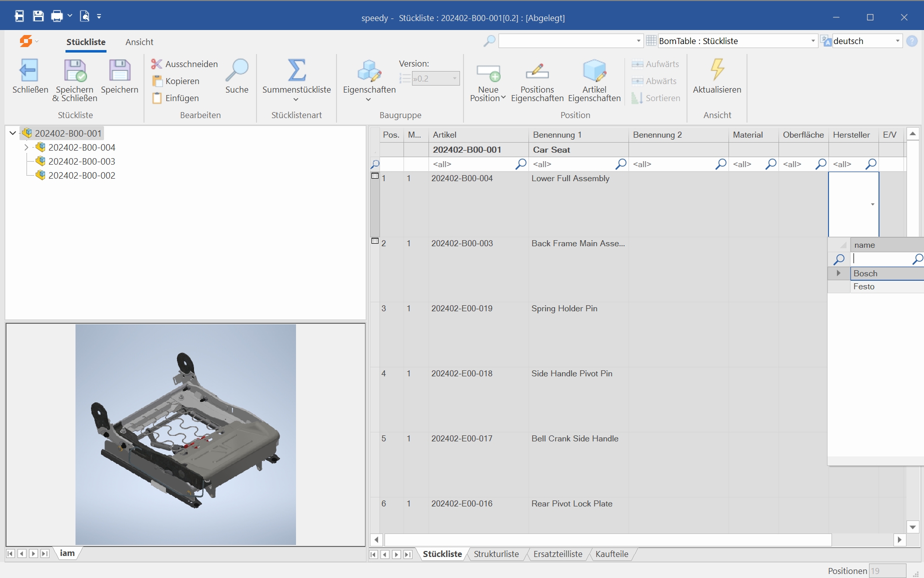This screenshot has height=578, width=924.
Task: Click Ausschneiden scissors button
Action: click(x=185, y=64)
